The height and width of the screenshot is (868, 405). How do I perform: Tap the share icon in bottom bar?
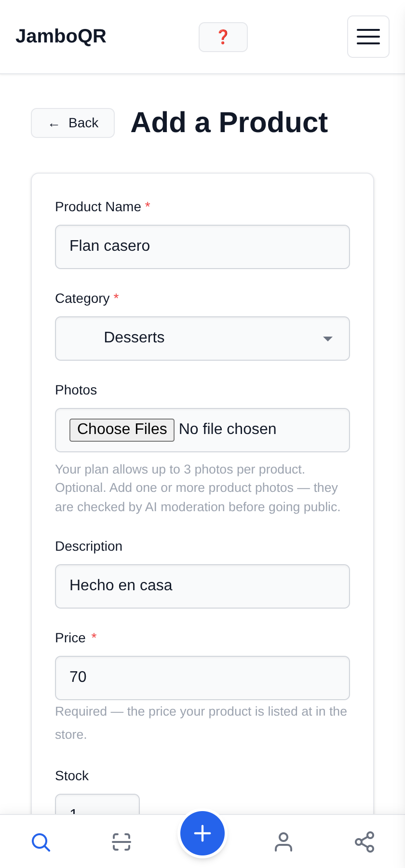364,842
